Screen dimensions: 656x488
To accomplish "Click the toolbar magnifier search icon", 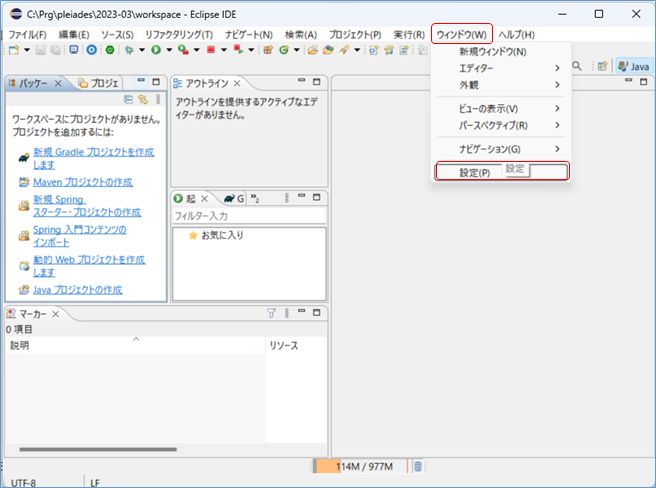I will [x=577, y=66].
